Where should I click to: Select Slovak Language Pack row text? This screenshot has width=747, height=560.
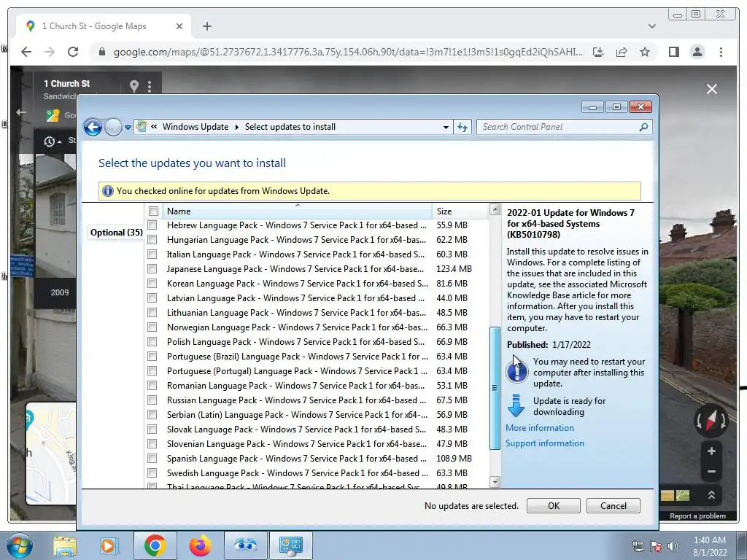[296, 429]
